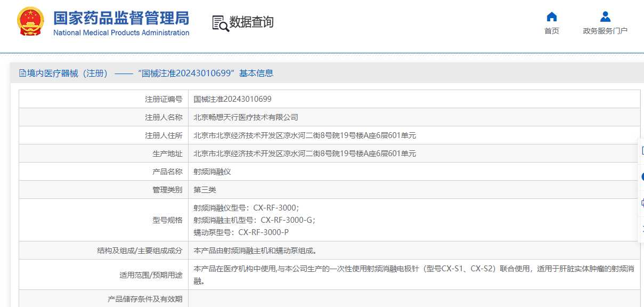Click blue circular icon in right floating sidebar
This screenshot has width=644, height=307.
(642, 176)
